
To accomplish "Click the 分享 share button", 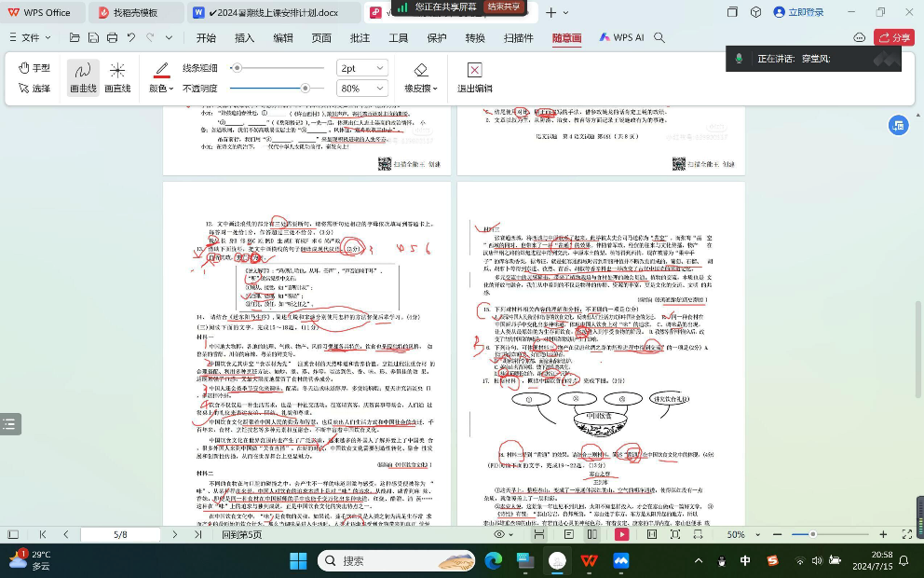I will point(894,38).
